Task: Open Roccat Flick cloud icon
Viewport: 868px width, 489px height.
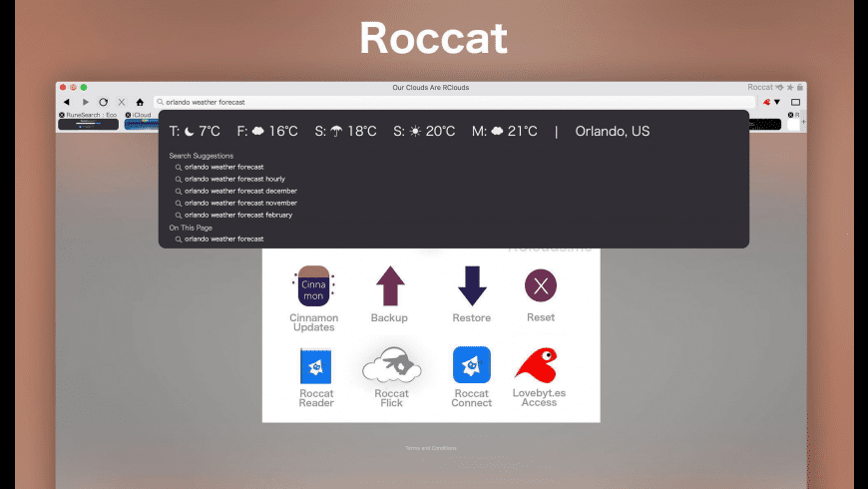Action: click(x=391, y=365)
